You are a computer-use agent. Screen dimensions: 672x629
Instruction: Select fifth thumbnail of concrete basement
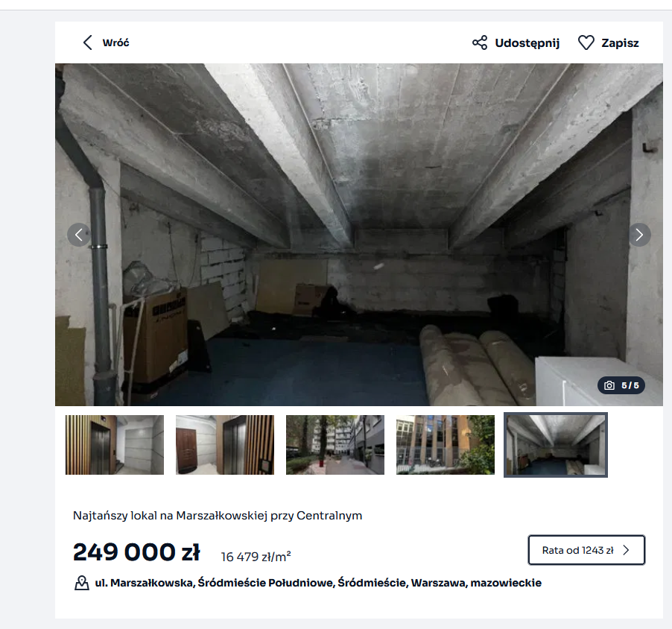click(556, 445)
